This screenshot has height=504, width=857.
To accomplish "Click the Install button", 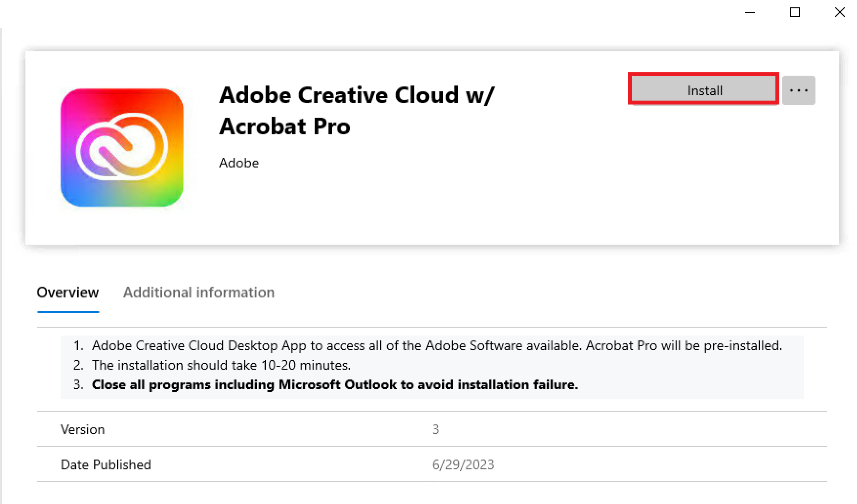I will pos(704,90).
